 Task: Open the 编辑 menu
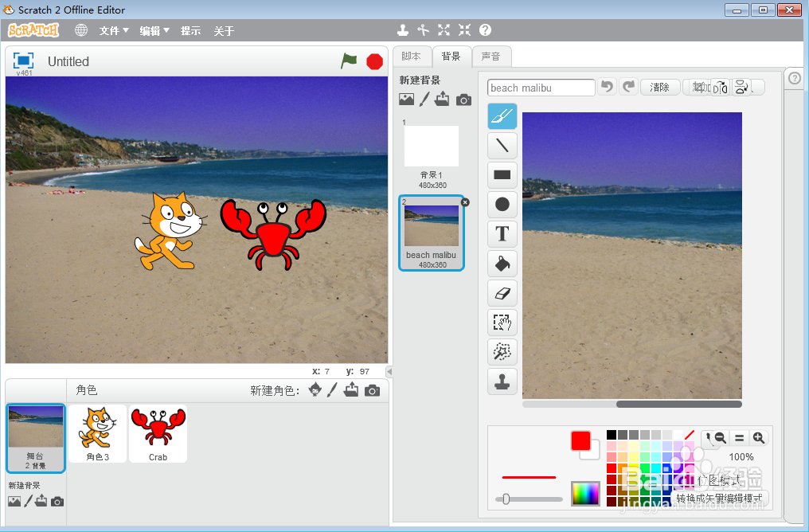pos(154,31)
